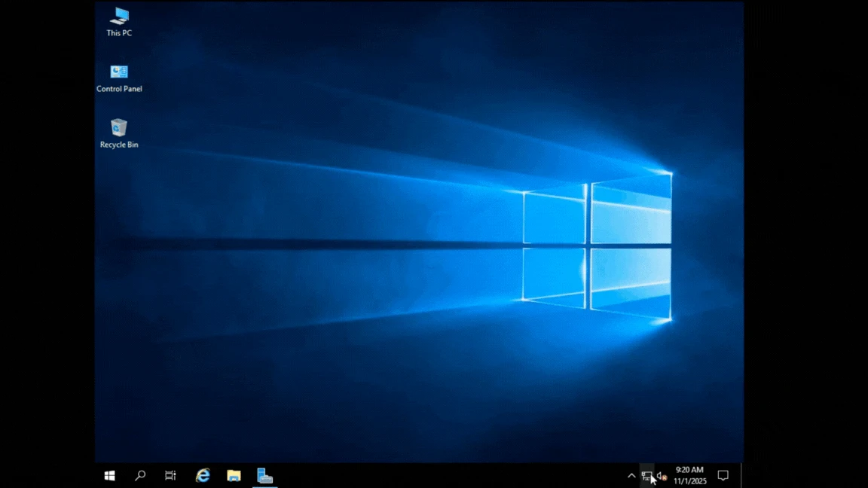Click the Show Desktop sliver at the taskbar end
The height and width of the screenshot is (488, 868).
[742, 475]
